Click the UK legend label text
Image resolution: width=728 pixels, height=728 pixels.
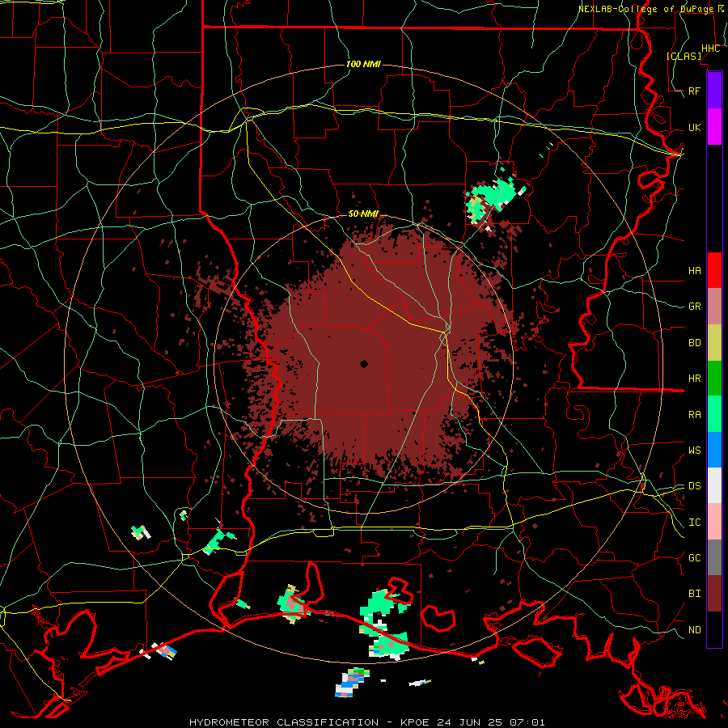tap(695, 127)
